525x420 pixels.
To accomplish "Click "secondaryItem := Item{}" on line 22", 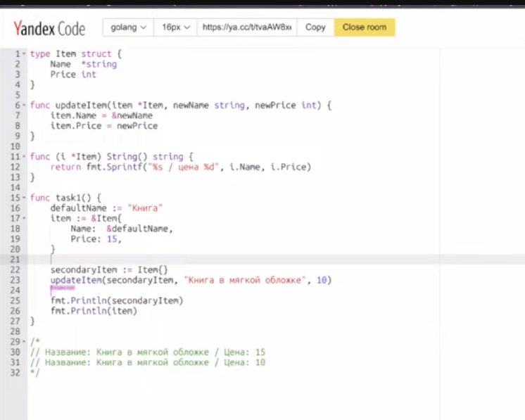I will [x=109, y=270].
